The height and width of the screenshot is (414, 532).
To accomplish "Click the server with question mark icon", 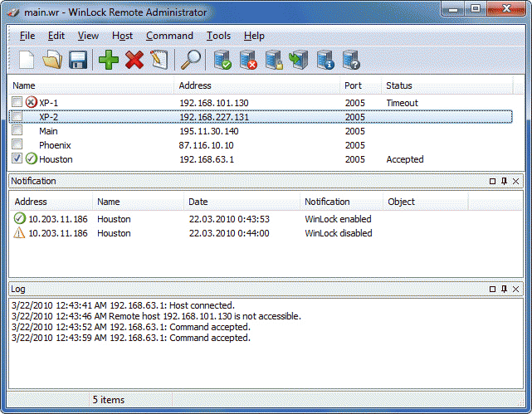I will (x=352, y=60).
